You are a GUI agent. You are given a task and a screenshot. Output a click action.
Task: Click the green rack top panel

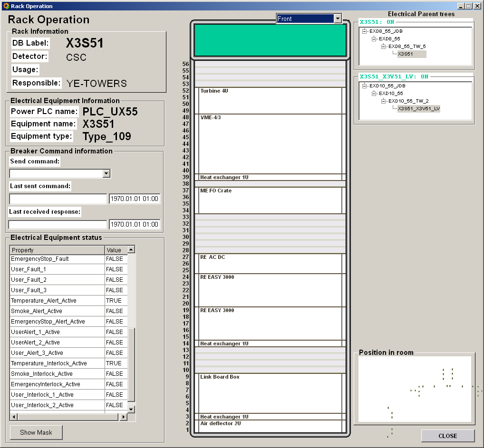(270, 40)
